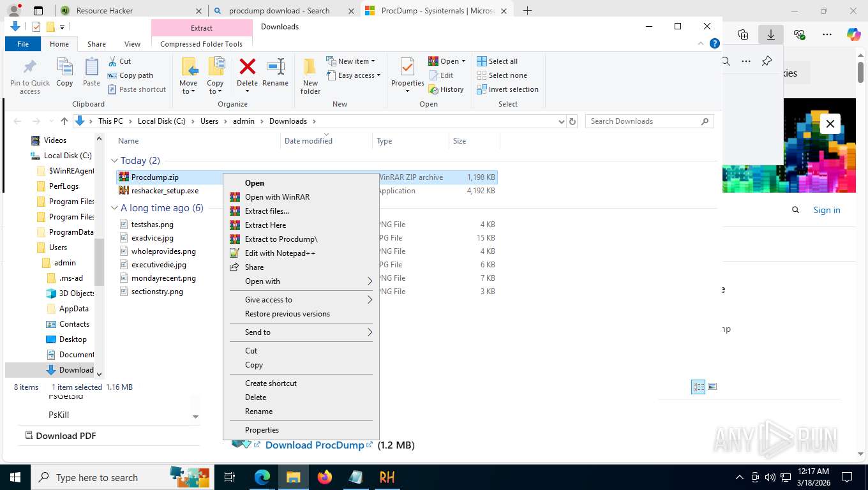Click the Paste ribbon icon
This screenshot has height=490, width=868.
(91, 72)
